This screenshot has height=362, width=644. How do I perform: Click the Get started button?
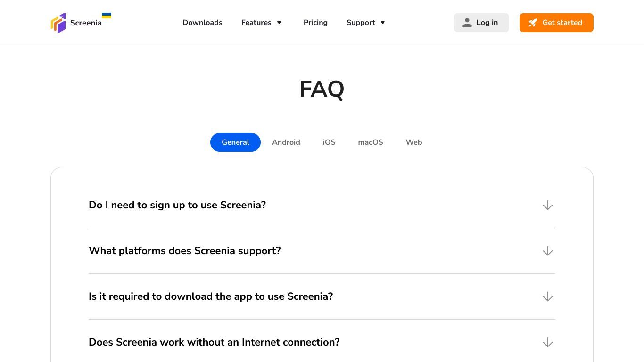coord(556,23)
